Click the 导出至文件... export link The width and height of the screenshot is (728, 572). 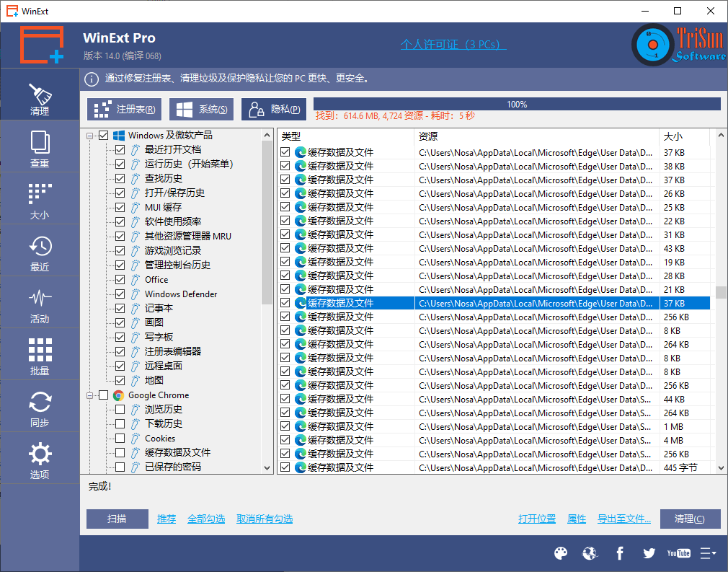[624, 519]
